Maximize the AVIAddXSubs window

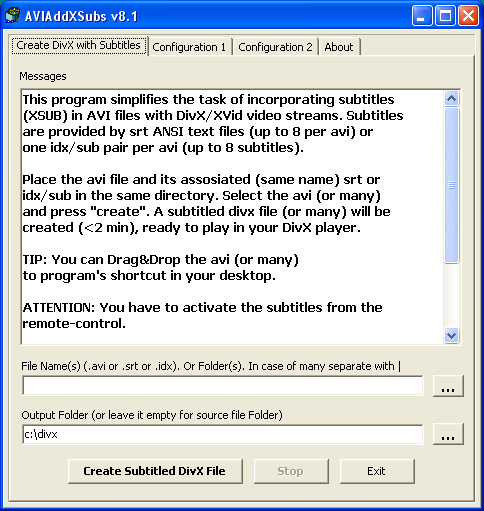point(445,16)
